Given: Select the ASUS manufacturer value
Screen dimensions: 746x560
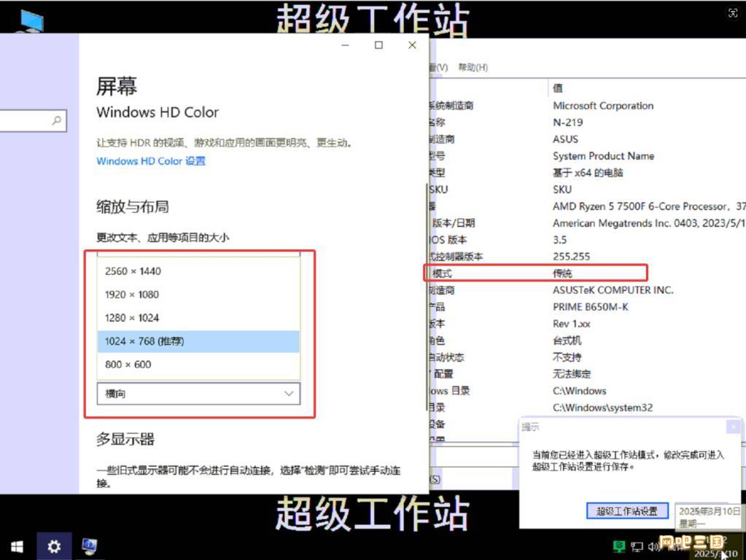Looking at the screenshot, I should pyautogui.click(x=565, y=139).
